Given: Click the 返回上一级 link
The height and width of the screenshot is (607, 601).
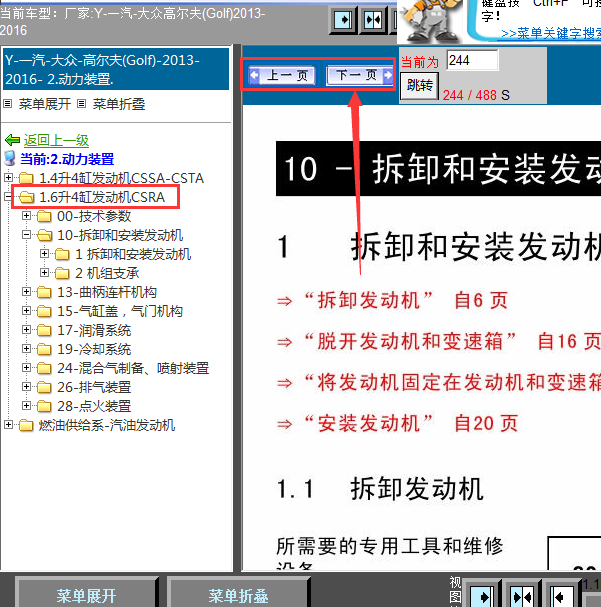Looking at the screenshot, I should pyautogui.click(x=57, y=140).
